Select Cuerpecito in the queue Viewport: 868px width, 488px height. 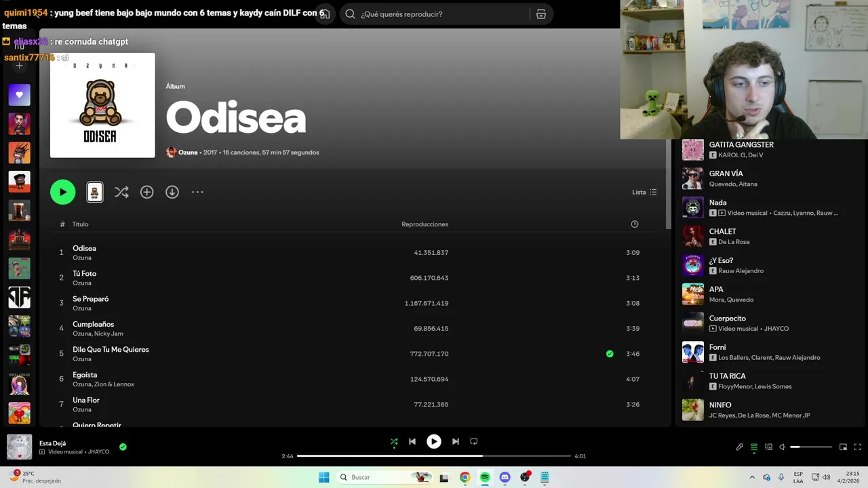(770, 323)
